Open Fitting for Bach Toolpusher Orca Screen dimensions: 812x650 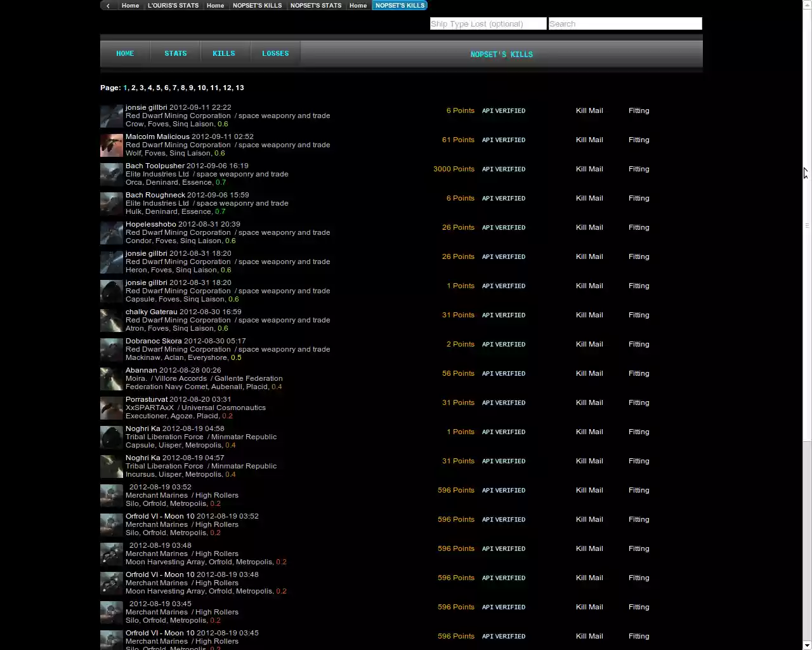coord(639,169)
